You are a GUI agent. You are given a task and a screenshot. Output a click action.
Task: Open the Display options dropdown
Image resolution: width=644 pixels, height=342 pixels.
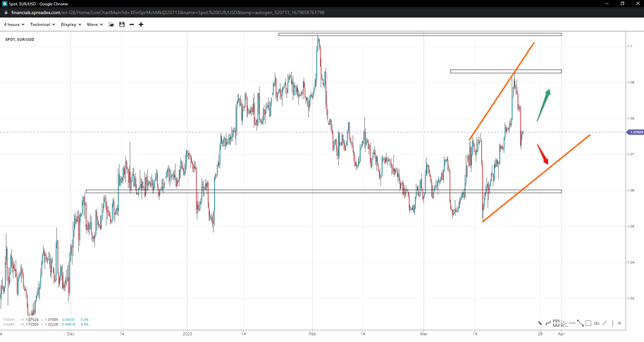tap(70, 25)
